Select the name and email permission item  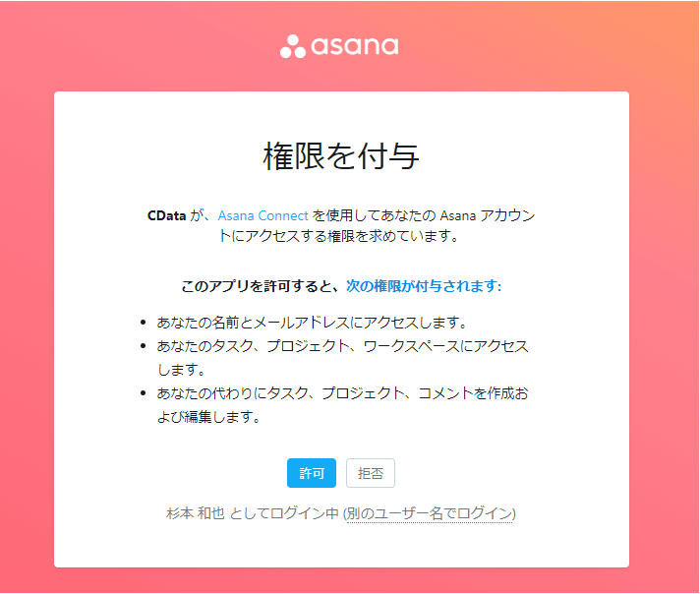[x=311, y=323]
